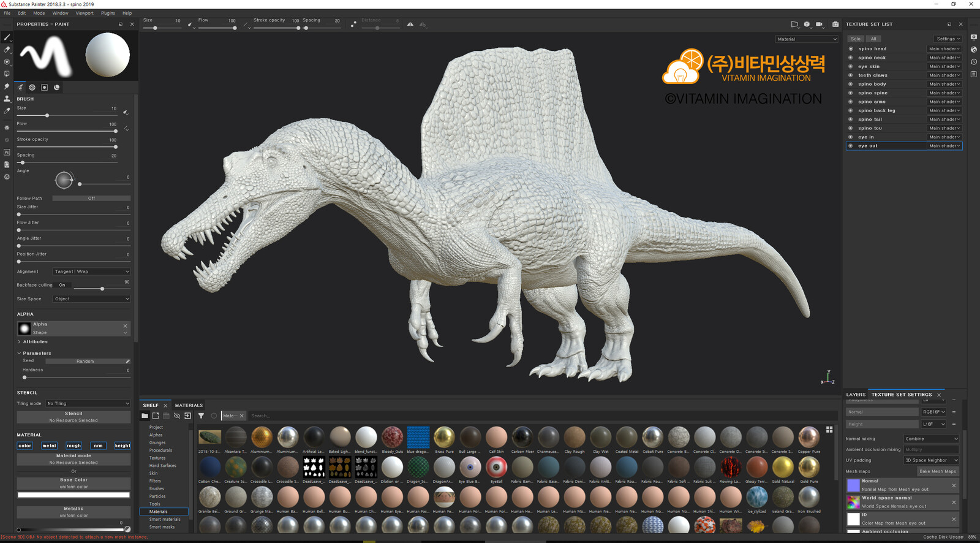980x543 pixels.
Task: Click the Random seed button
Action: click(x=85, y=362)
